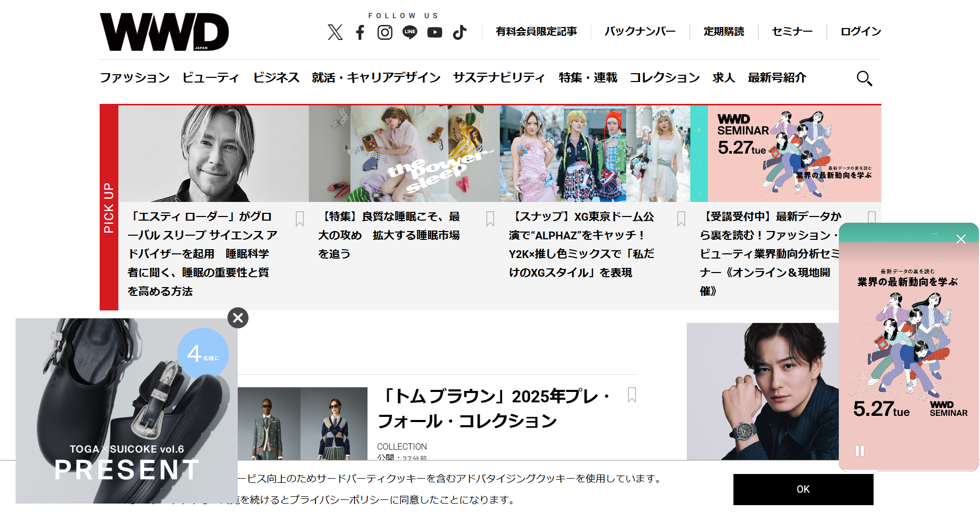Open the pink floating seminar ad illustration
The height and width of the screenshot is (515, 980).
tap(908, 348)
